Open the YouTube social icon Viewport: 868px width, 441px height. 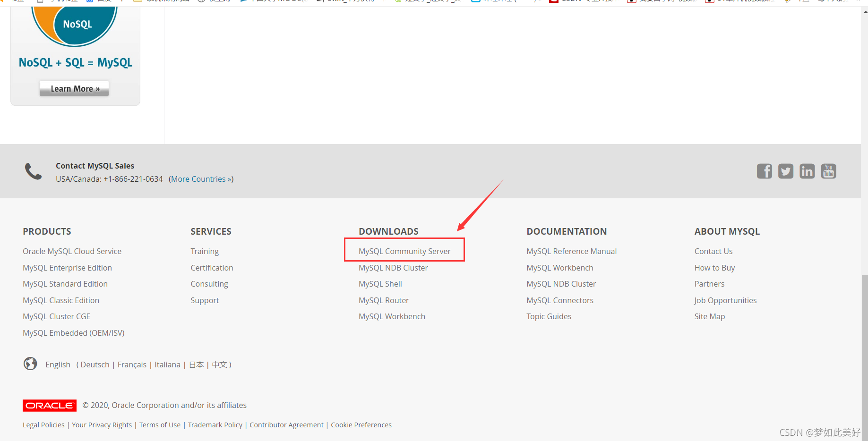click(x=829, y=171)
